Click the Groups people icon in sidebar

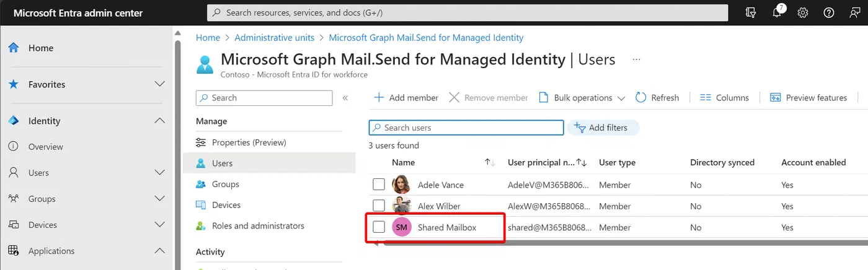pos(13,199)
